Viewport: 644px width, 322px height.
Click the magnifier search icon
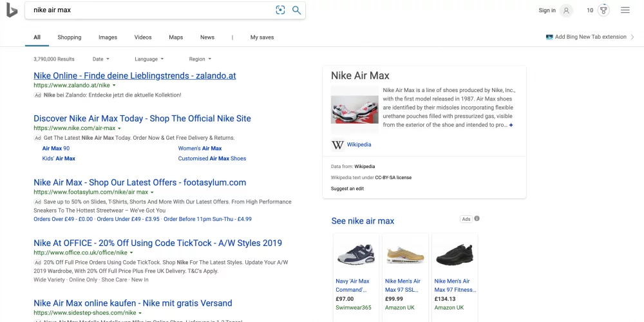(x=296, y=10)
